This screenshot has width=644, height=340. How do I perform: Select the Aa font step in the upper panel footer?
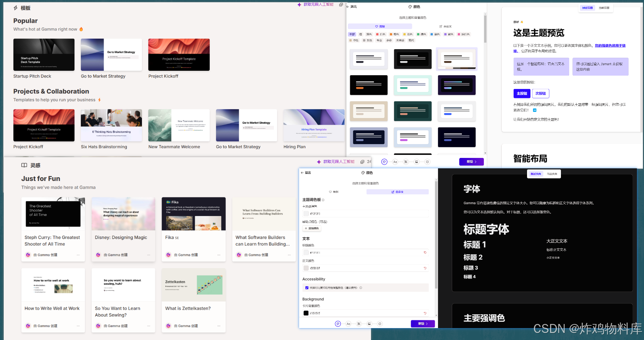(x=395, y=162)
